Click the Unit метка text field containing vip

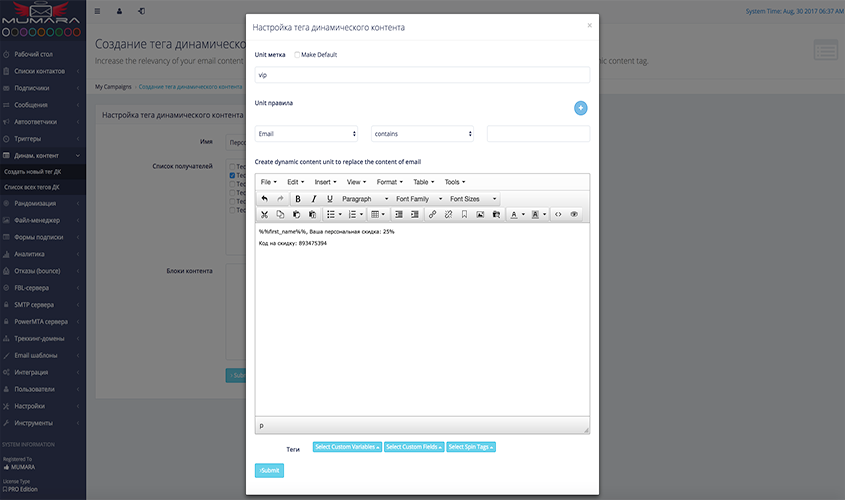point(421,75)
